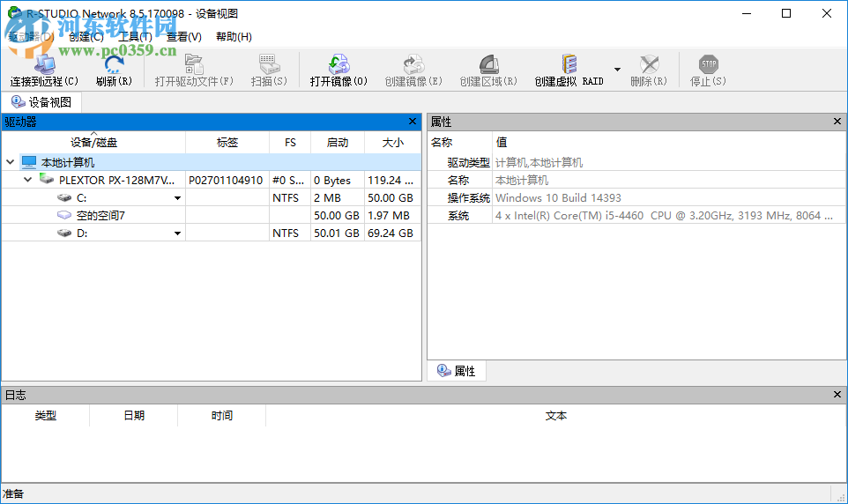Sort by 设备/磁盘 column header
The height and width of the screenshot is (504, 848).
pos(93,142)
